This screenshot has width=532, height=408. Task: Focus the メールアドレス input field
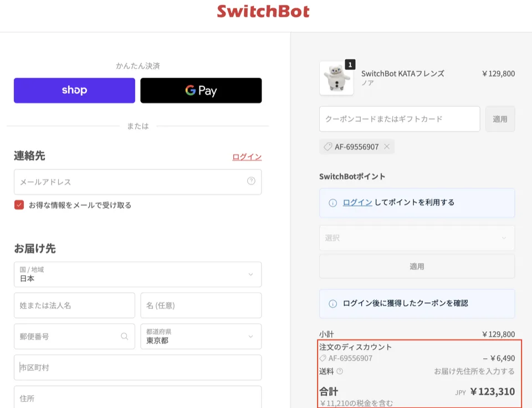coord(138,182)
